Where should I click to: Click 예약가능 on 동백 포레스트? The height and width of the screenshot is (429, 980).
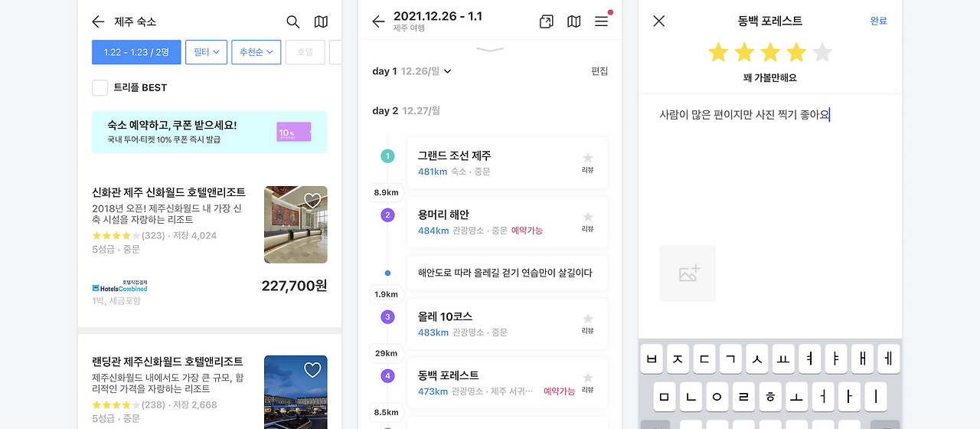(559, 391)
